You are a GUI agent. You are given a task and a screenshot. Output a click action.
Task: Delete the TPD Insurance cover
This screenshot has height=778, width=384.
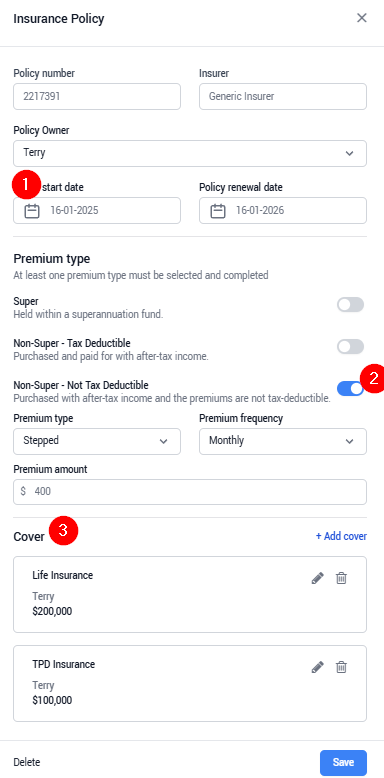pyautogui.click(x=341, y=667)
